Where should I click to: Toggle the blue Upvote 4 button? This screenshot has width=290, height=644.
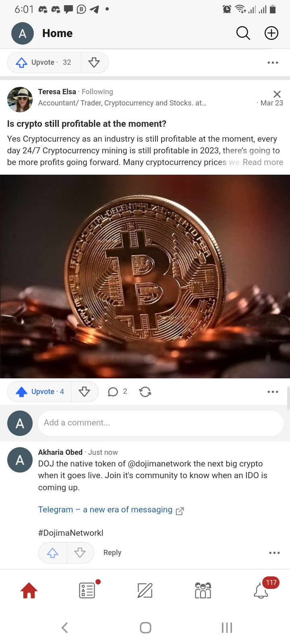[39, 392]
